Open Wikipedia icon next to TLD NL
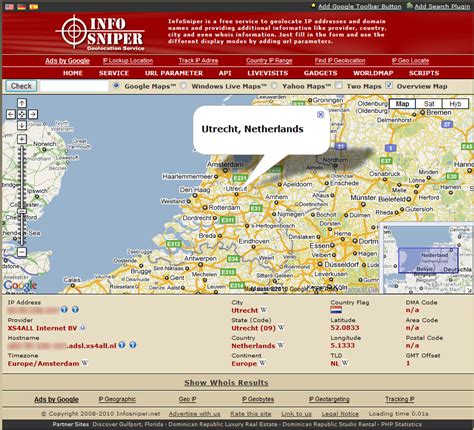The image size is (474, 430). click(x=345, y=363)
